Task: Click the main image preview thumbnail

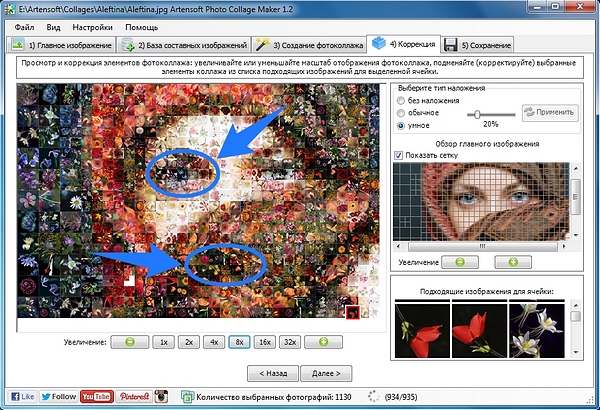Action: click(x=481, y=201)
